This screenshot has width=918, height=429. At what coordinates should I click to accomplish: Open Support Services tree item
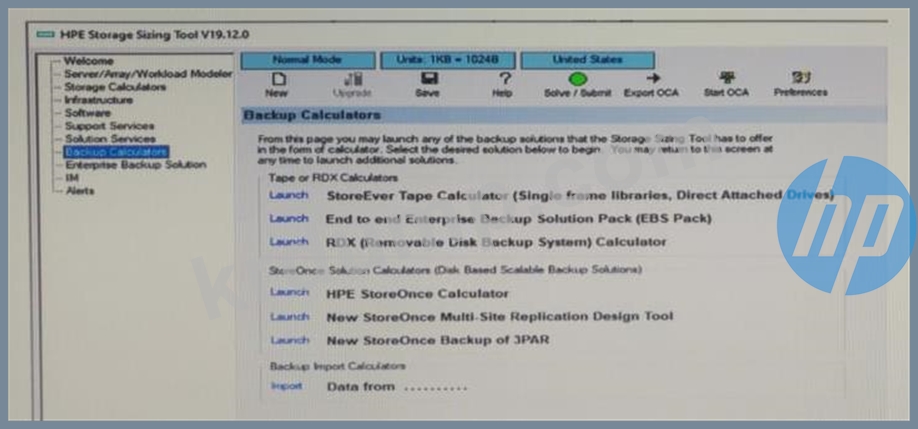tap(109, 126)
